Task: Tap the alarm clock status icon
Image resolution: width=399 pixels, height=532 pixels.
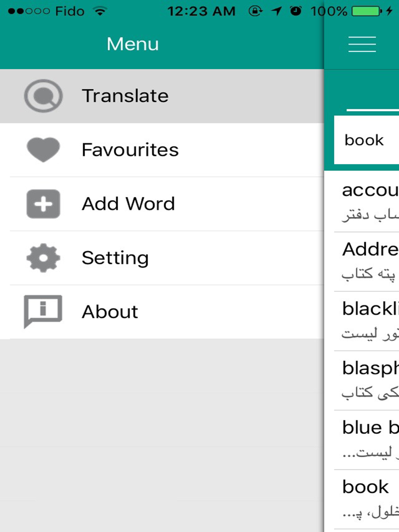Action: point(296,11)
